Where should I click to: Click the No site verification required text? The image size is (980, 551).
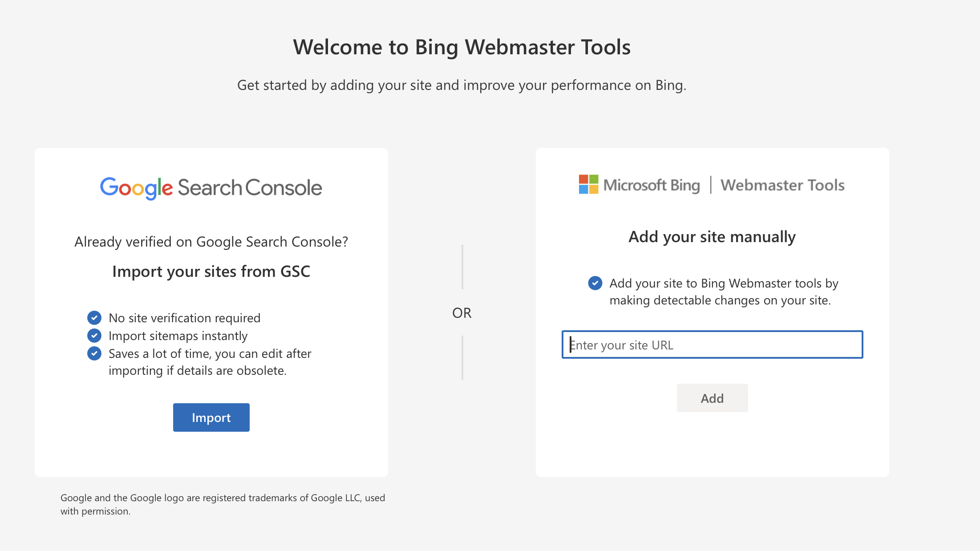[184, 318]
